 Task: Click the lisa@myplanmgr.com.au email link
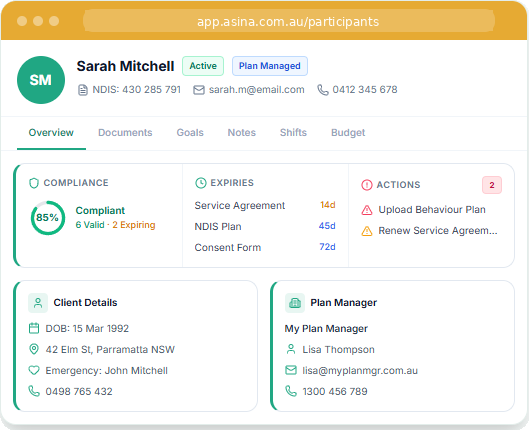coord(360,370)
